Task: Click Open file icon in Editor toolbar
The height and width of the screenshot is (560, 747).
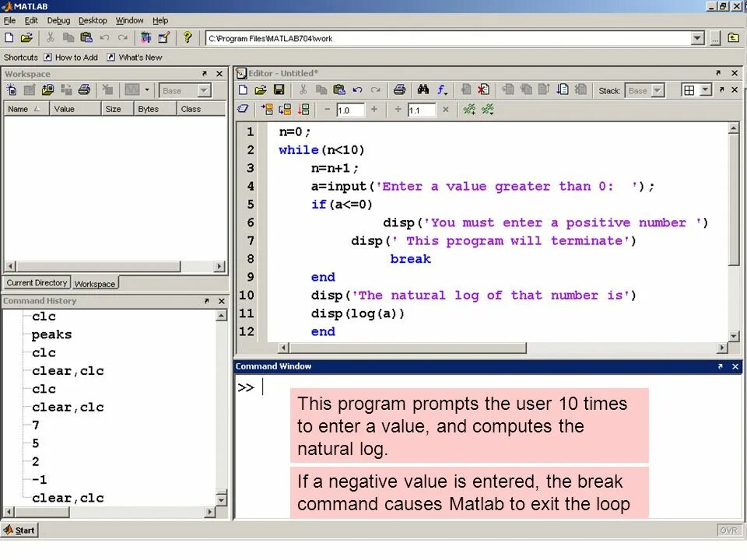Action: coord(260,89)
